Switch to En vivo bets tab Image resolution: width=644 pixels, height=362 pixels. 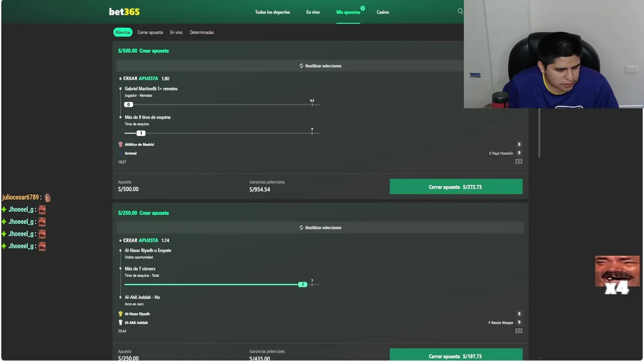(176, 32)
